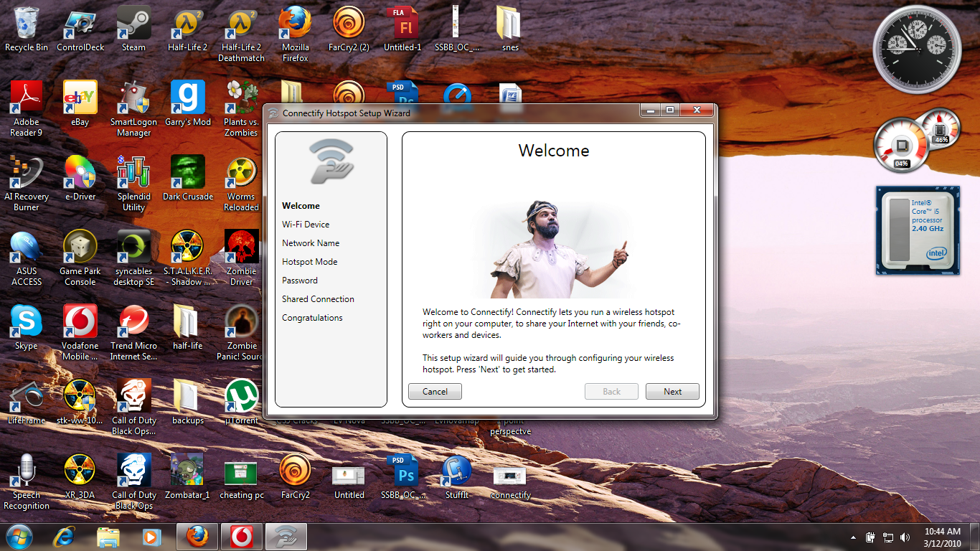This screenshot has height=551, width=980.
Task: Click the Worms Reloaded shortcut
Action: (x=241, y=184)
